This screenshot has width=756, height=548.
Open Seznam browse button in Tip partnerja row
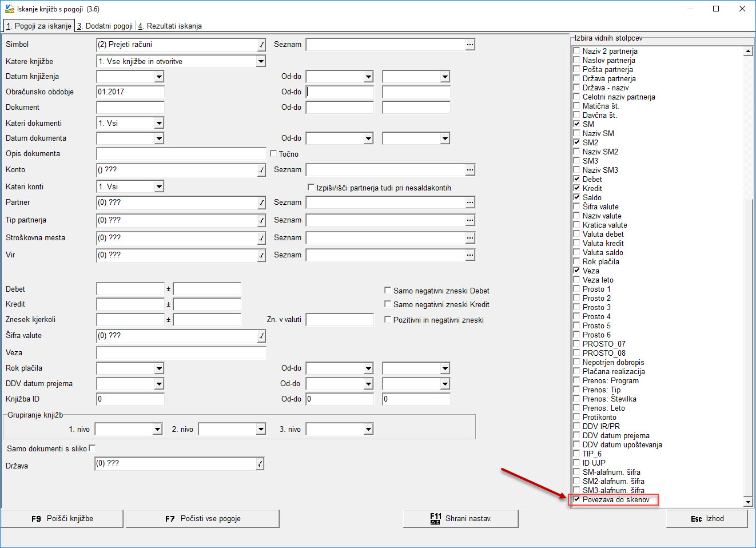tap(470, 220)
